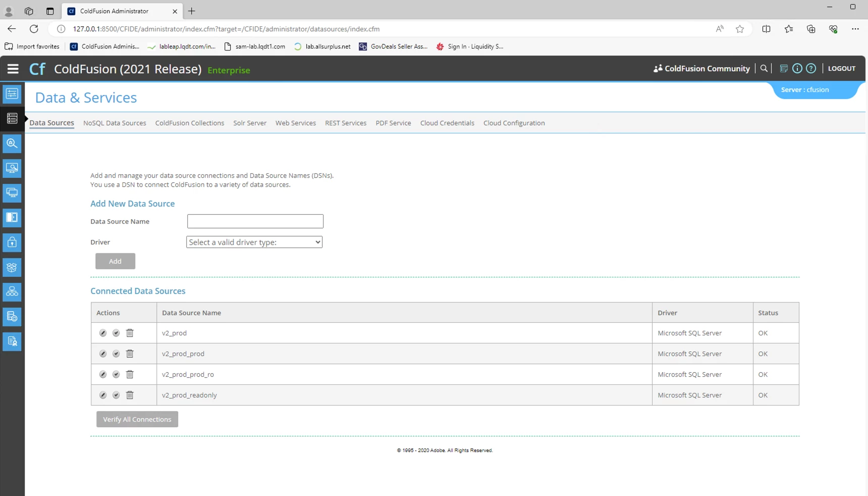Screen dimensions: 868x496
Task: Open the system information icon in header
Action: (784, 68)
